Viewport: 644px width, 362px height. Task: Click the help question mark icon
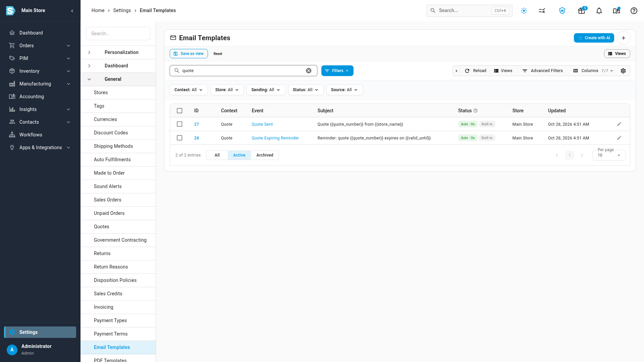pyautogui.click(x=634, y=11)
